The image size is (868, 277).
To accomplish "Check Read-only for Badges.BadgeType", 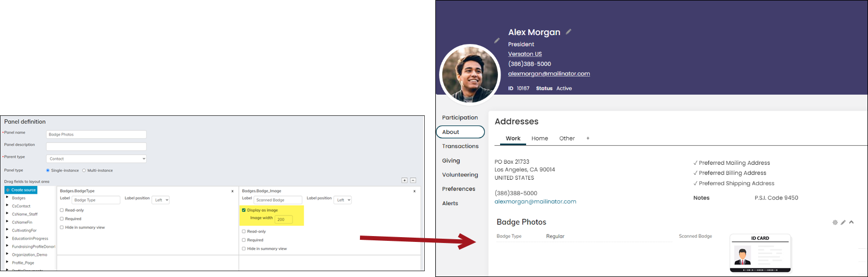I will (x=62, y=210).
